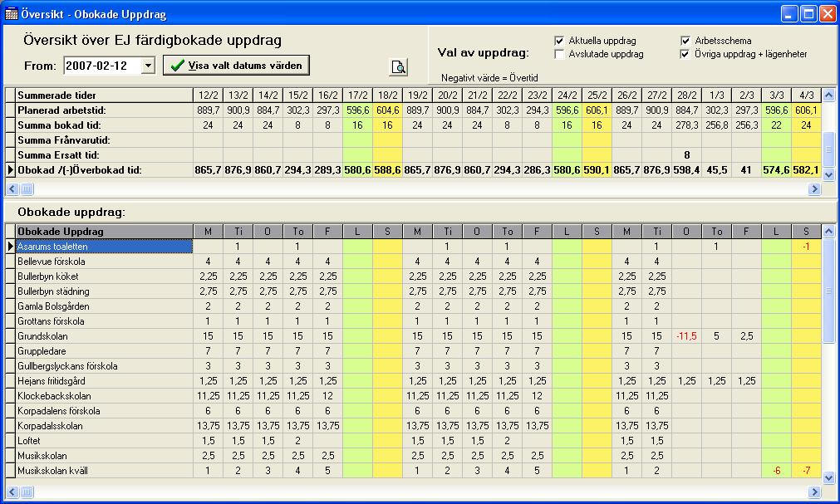Click the assignments list vertical scrollbar thumb
The width and height of the screenshot is (840, 504).
point(828,291)
